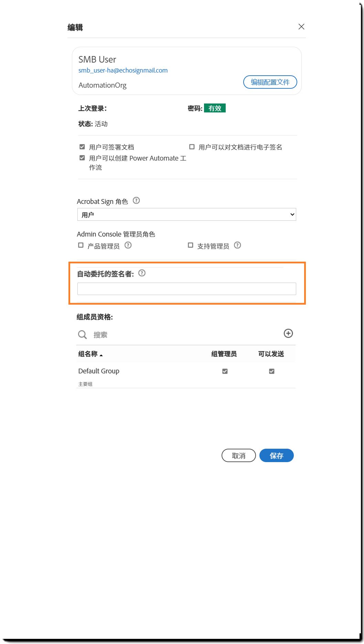The image size is (364, 644).
Task: Open help icon for 自动委托的签名者
Action: tap(142, 273)
